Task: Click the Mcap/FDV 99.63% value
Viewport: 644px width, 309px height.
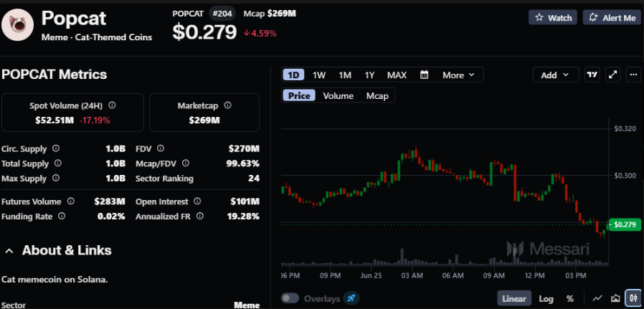Action: (x=242, y=163)
